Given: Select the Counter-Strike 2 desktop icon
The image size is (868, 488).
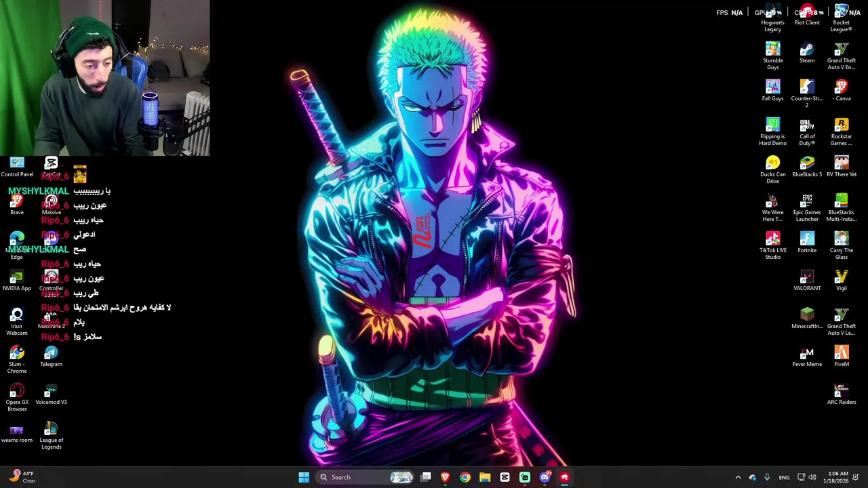Looking at the screenshot, I should 807,94.
